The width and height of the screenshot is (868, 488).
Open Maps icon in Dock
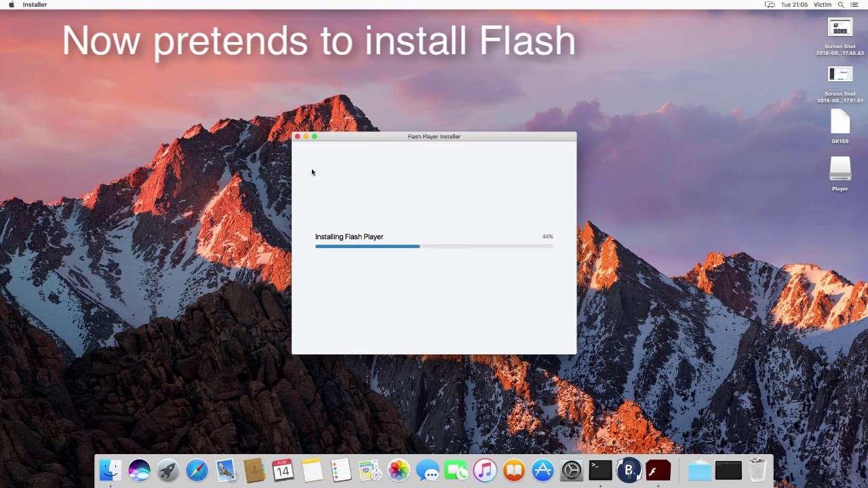tap(370, 470)
